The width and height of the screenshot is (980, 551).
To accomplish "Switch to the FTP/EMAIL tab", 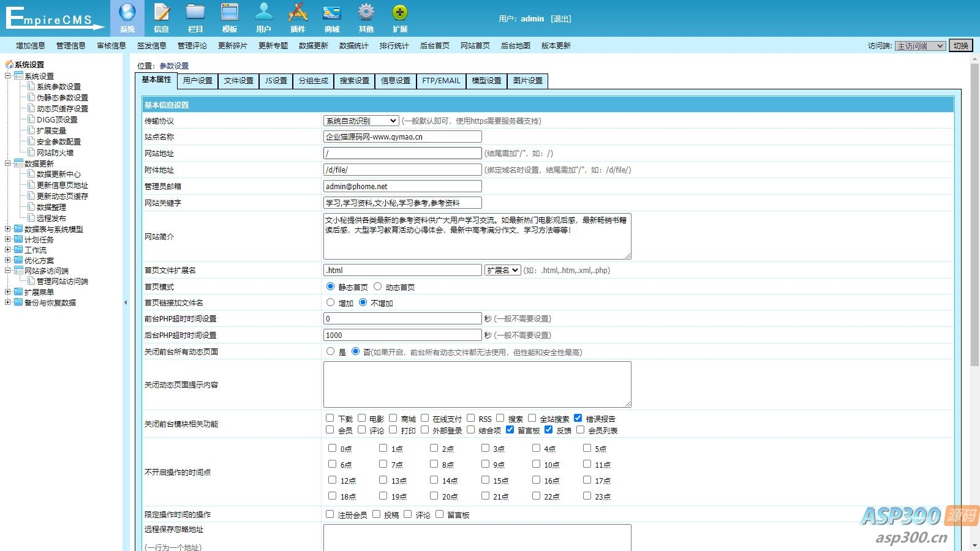I will pos(441,81).
